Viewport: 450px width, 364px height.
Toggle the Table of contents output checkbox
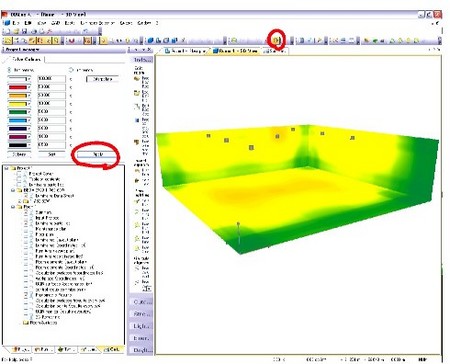(19, 179)
